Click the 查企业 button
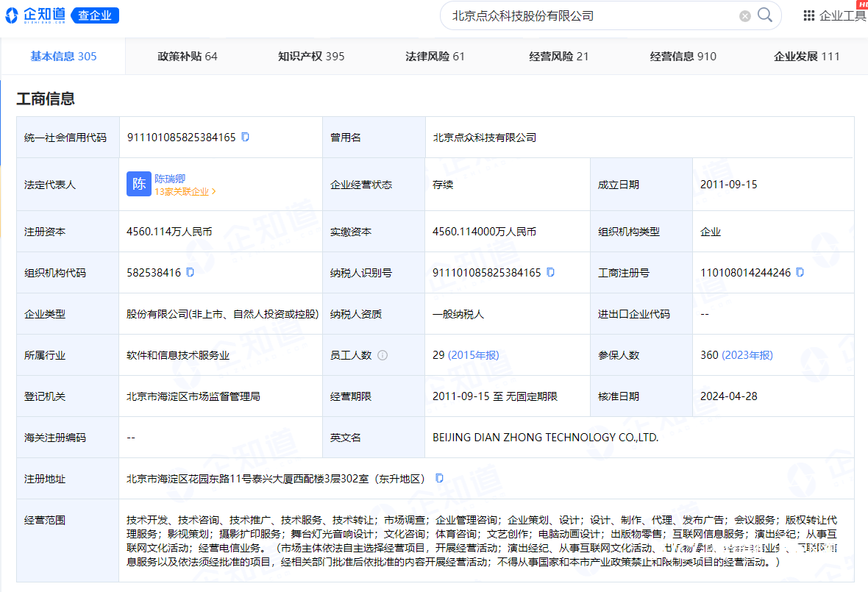Image resolution: width=868 pixels, height=592 pixels. (x=96, y=15)
